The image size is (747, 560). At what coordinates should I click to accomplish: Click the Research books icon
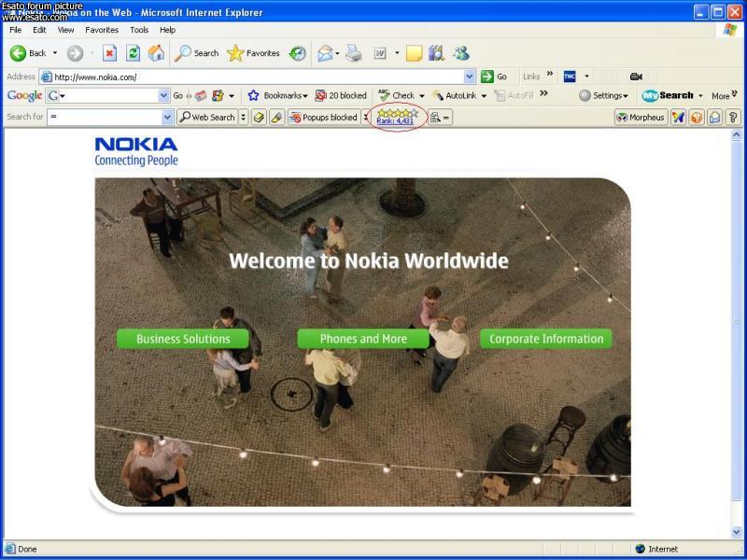click(x=436, y=53)
